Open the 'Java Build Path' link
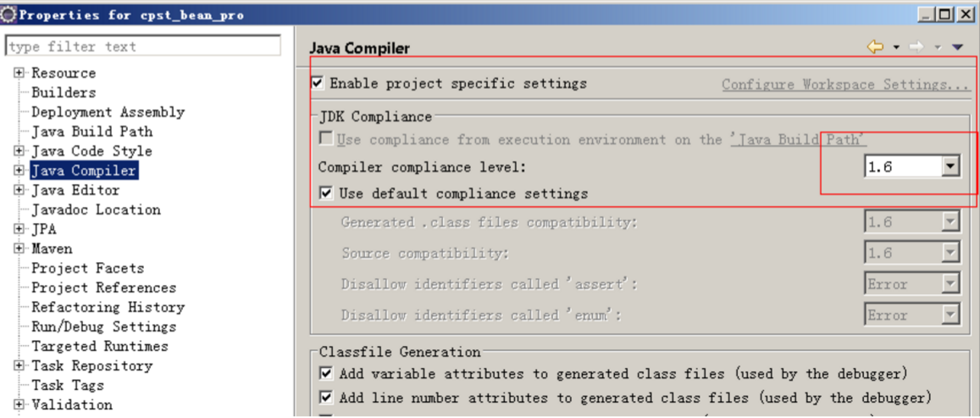 [x=798, y=140]
